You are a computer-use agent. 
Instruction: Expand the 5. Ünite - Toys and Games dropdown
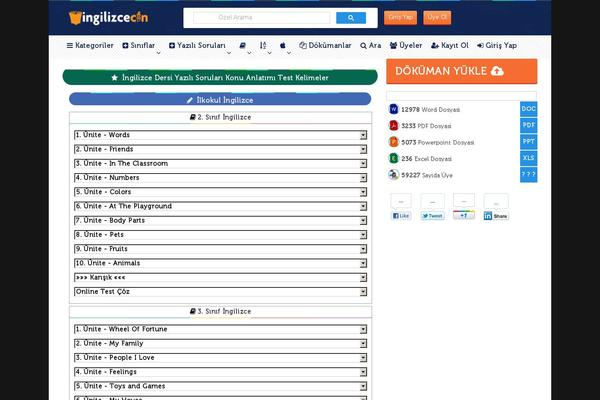coord(220,386)
